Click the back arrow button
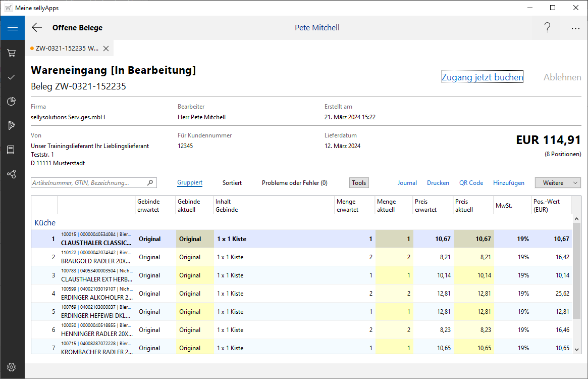 [x=37, y=28]
